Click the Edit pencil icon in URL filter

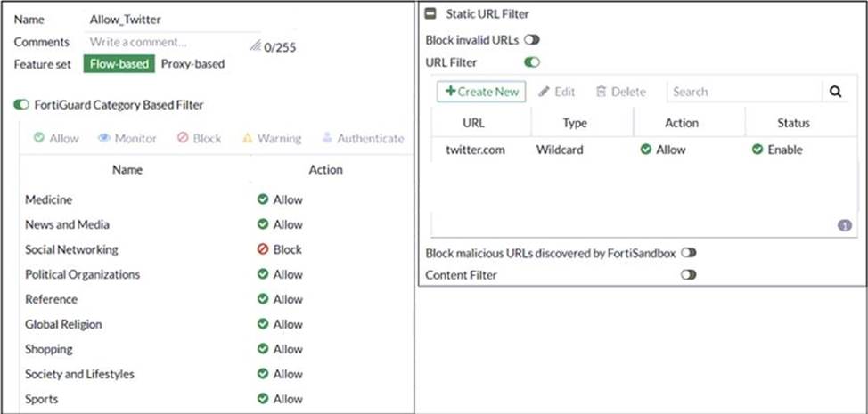point(544,92)
